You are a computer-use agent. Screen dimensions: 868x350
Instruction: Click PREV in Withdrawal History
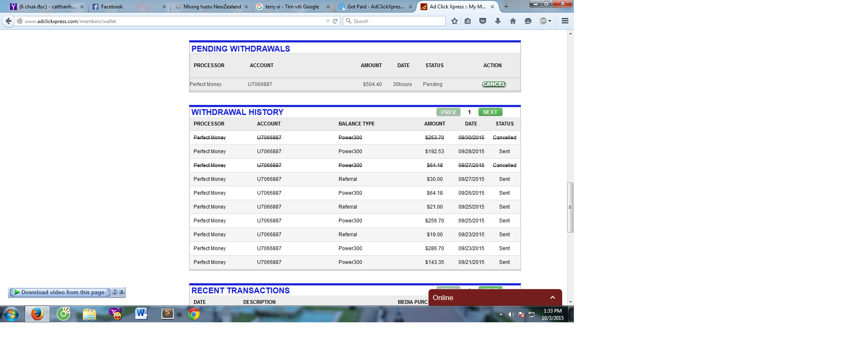point(448,112)
